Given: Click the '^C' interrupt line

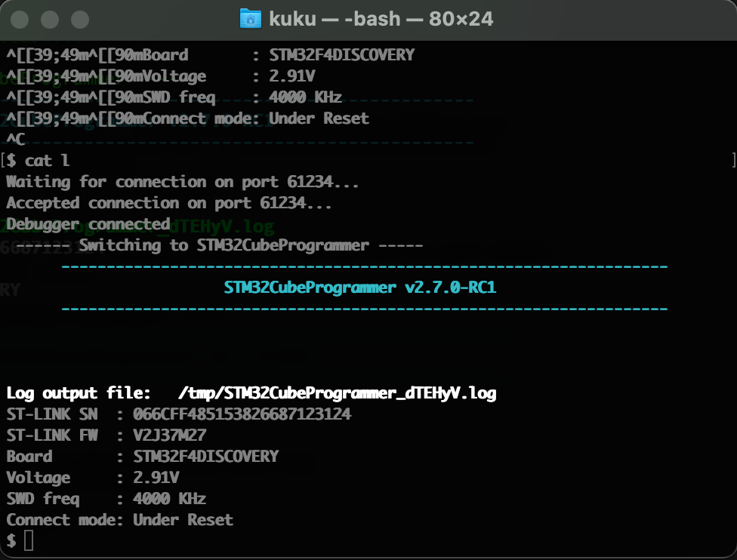Looking at the screenshot, I should tap(16, 140).
